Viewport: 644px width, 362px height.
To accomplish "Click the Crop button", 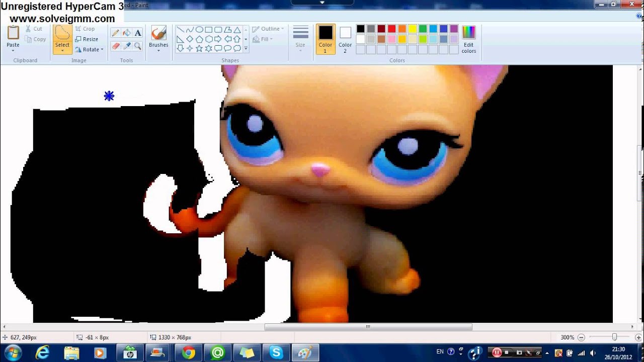I will click(x=85, y=29).
